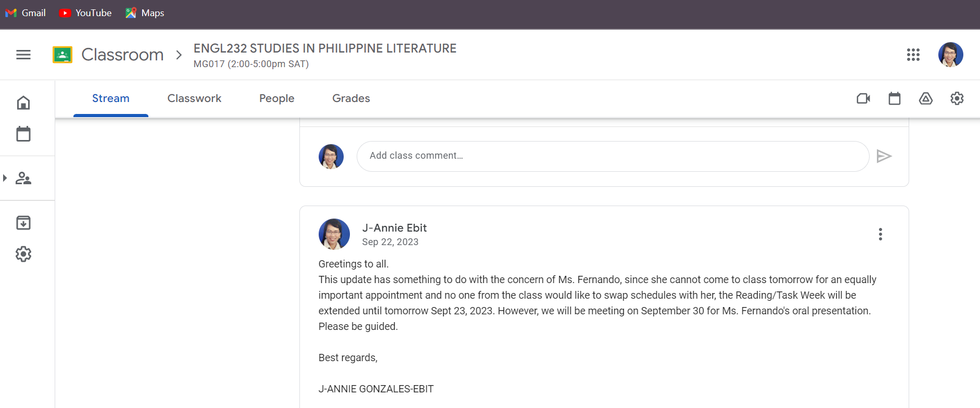Viewport: 980px width, 408px height.
Task: Open class settings gear in header
Action: 957,98
